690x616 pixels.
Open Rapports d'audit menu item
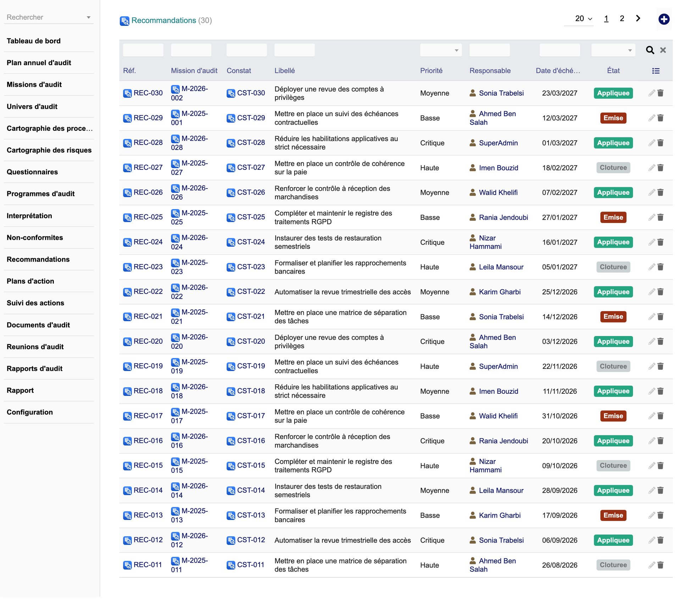[34, 369]
